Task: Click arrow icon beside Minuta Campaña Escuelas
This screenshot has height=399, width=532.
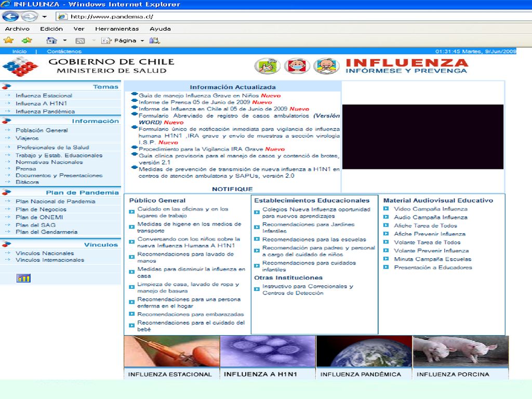Action: (x=386, y=259)
